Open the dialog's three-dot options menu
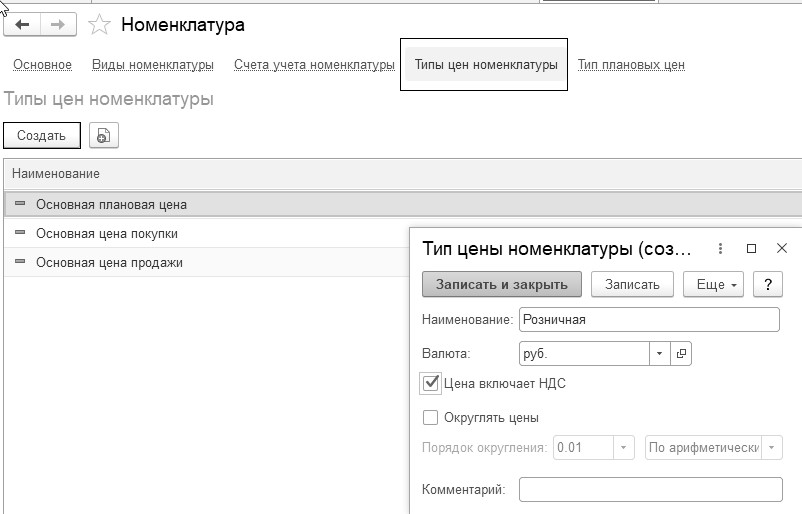This screenshot has width=802, height=514. tap(721, 248)
